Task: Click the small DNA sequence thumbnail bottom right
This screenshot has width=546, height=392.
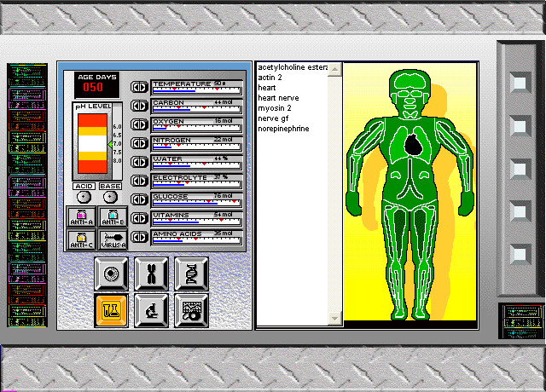Action: pos(521,320)
